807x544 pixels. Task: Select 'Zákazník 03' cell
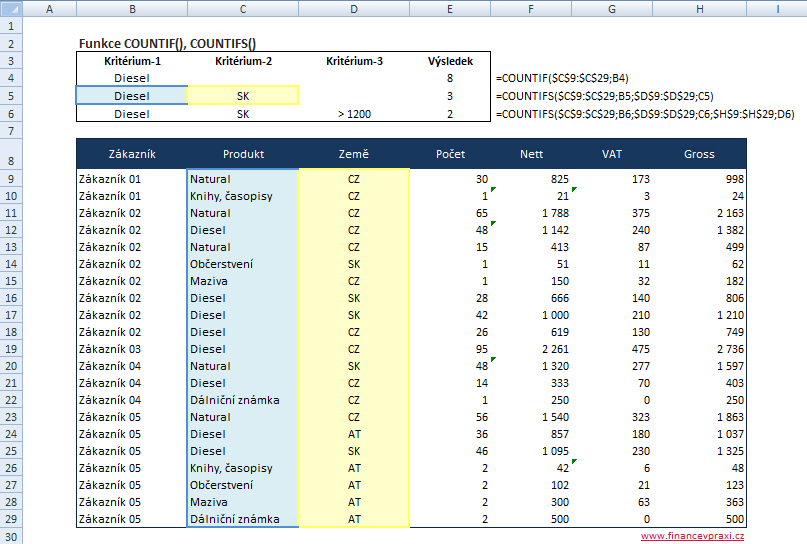pos(132,349)
